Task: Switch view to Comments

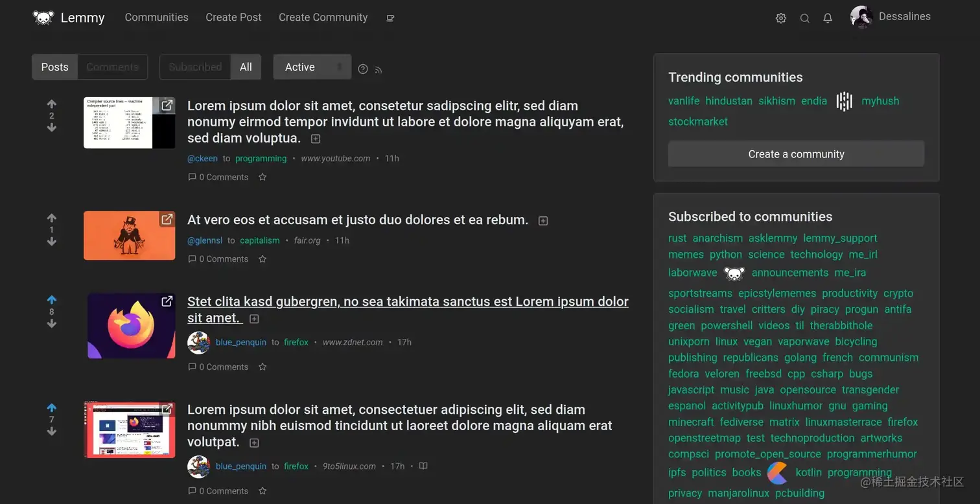Action: tap(113, 67)
